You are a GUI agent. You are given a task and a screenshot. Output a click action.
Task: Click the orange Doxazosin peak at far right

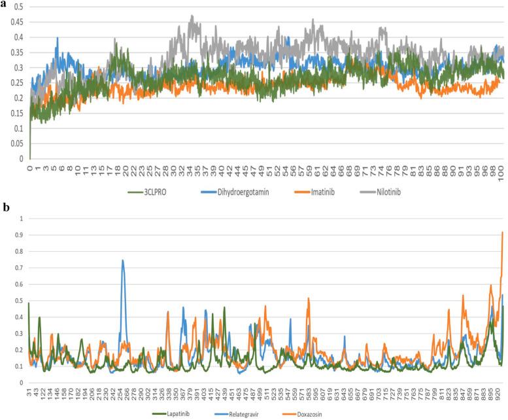502,233
